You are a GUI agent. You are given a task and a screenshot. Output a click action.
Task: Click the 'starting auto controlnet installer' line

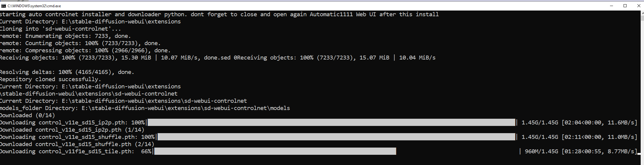219,14
